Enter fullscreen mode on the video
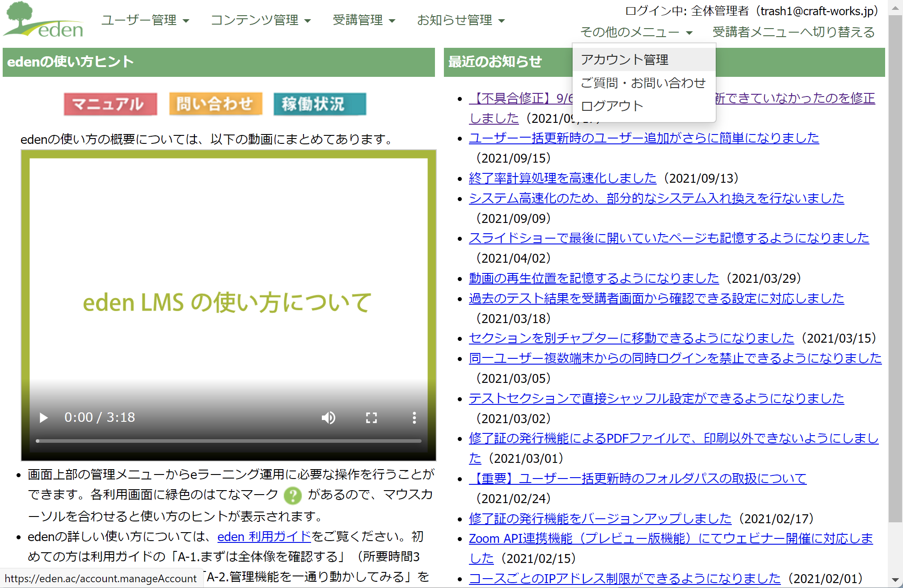The height and width of the screenshot is (588, 903). (371, 418)
